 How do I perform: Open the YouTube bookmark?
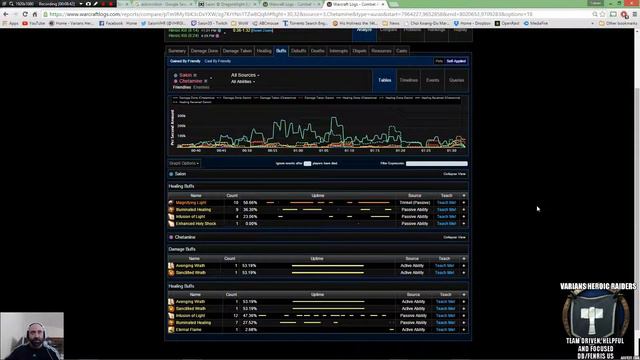click(33, 23)
